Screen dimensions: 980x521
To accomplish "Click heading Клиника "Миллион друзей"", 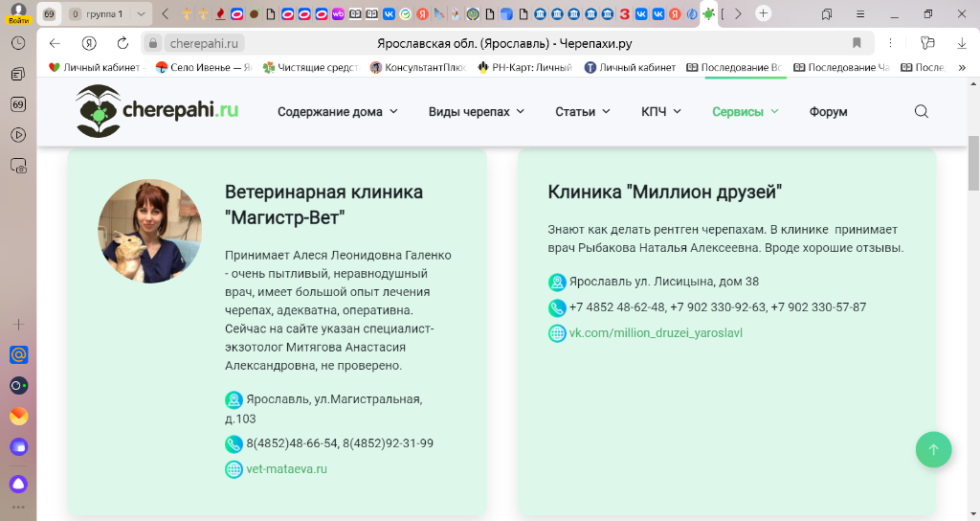I will point(665,192).
